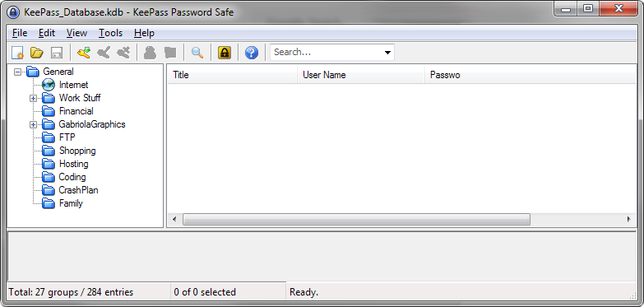Open a database with the folder icon
The height and width of the screenshot is (307, 644).
36,53
